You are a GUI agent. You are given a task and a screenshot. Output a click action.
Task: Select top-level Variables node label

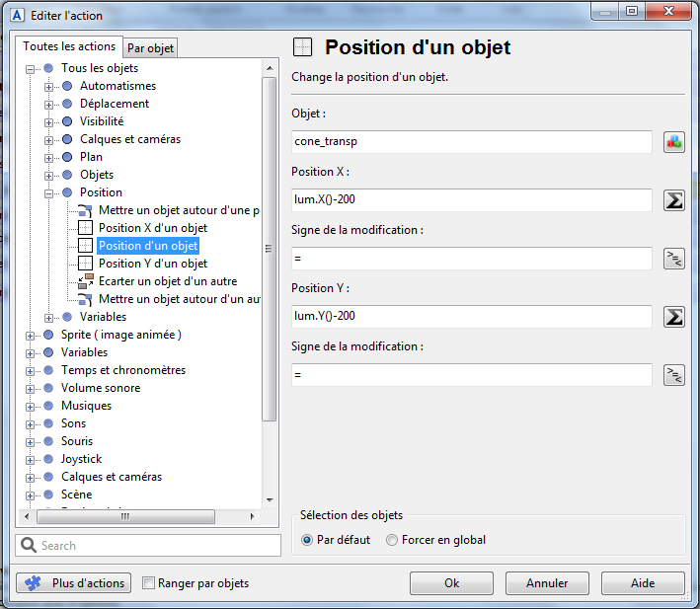(x=84, y=352)
